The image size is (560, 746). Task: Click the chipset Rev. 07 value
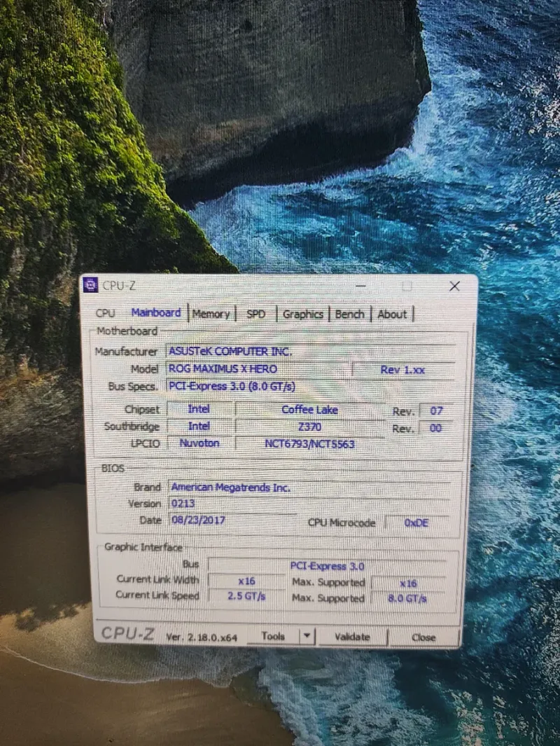pos(436,410)
